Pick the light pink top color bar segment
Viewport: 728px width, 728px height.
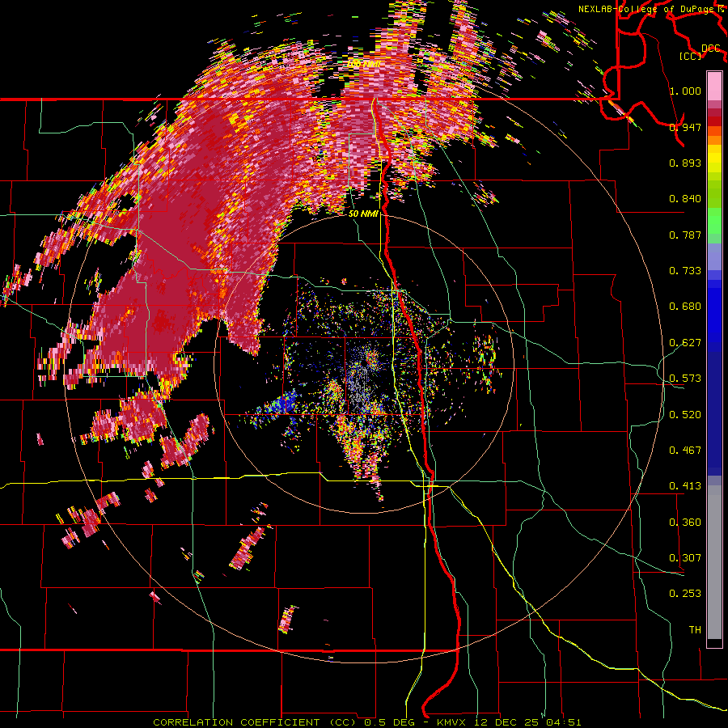[714, 87]
